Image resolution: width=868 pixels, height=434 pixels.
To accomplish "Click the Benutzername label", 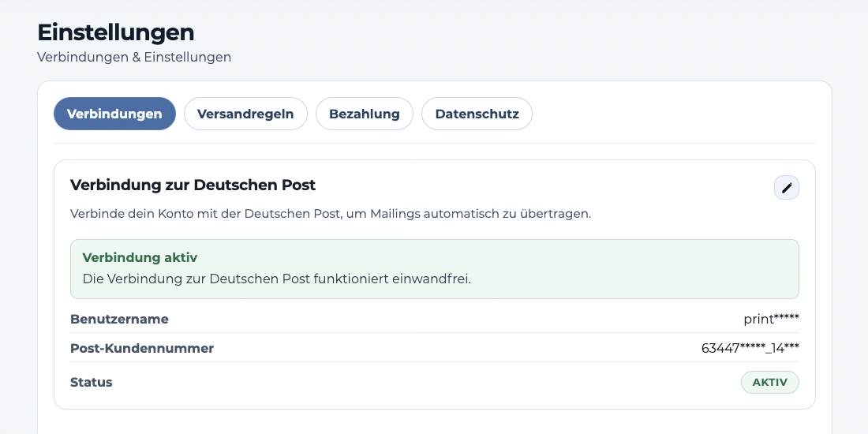I will [120, 319].
